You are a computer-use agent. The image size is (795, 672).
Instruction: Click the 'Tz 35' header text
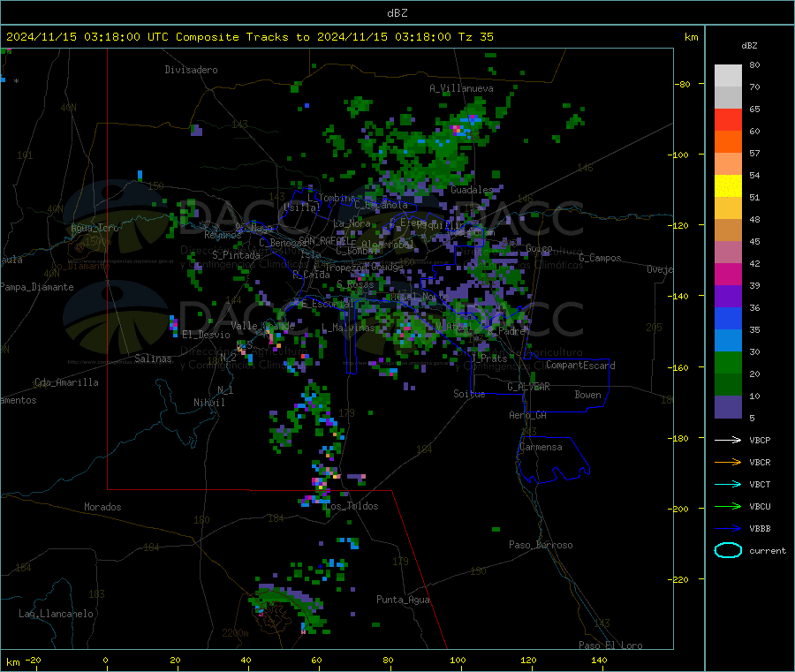475,37
